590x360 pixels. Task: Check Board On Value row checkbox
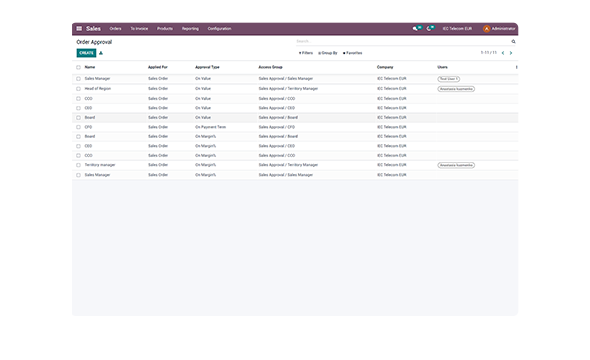point(78,118)
